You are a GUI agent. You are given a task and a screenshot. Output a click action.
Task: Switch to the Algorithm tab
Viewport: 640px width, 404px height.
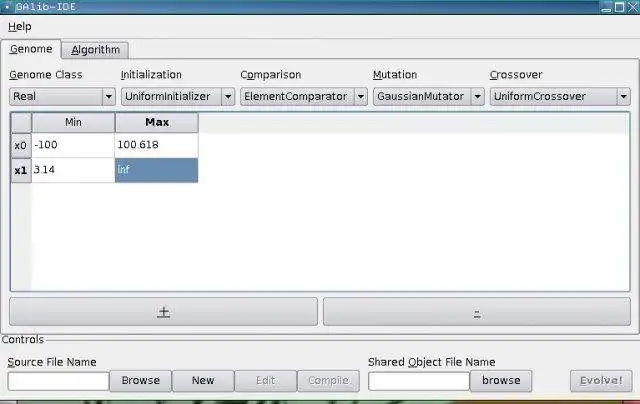click(96, 50)
